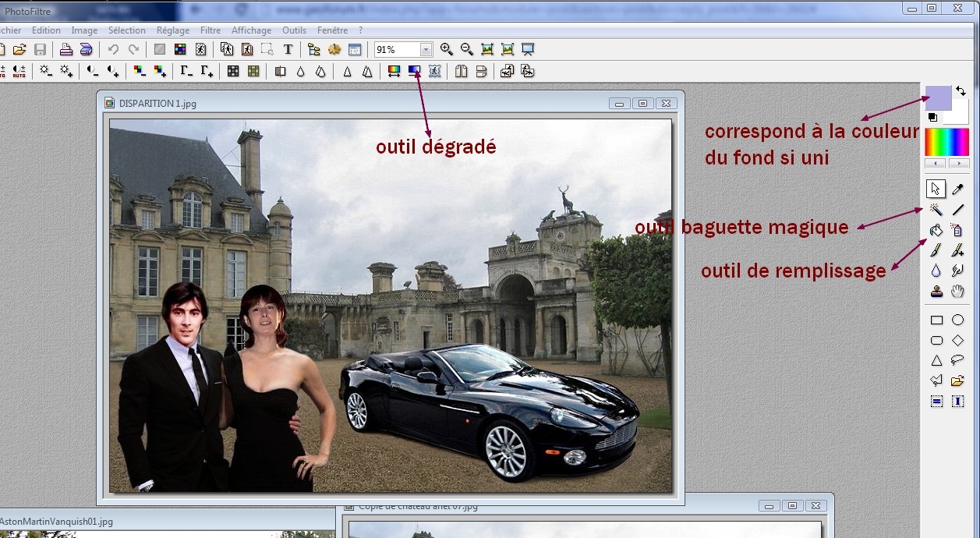
Task: Pick a color from rainbow palette
Action: (946, 142)
